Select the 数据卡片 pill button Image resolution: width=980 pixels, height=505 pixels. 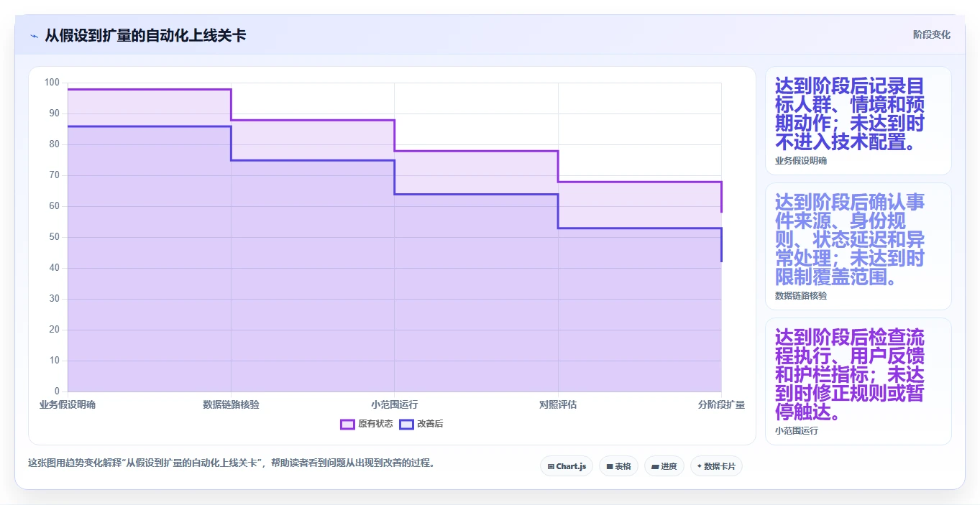[716, 466]
